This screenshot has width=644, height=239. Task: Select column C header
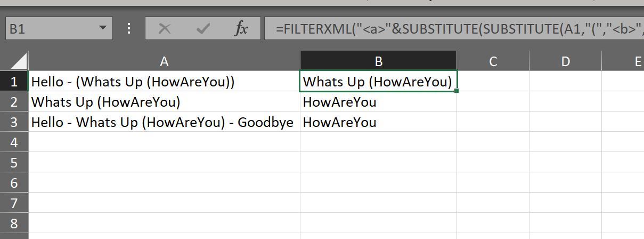click(x=493, y=61)
